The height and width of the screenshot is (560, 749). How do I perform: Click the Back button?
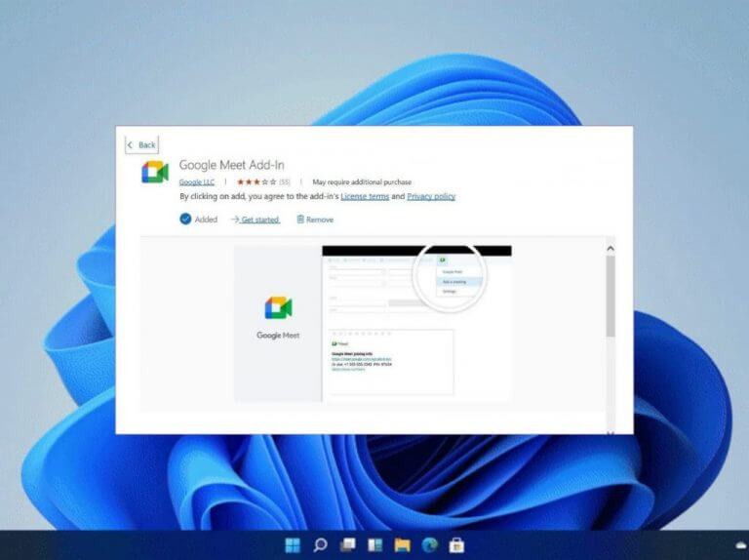tap(141, 144)
